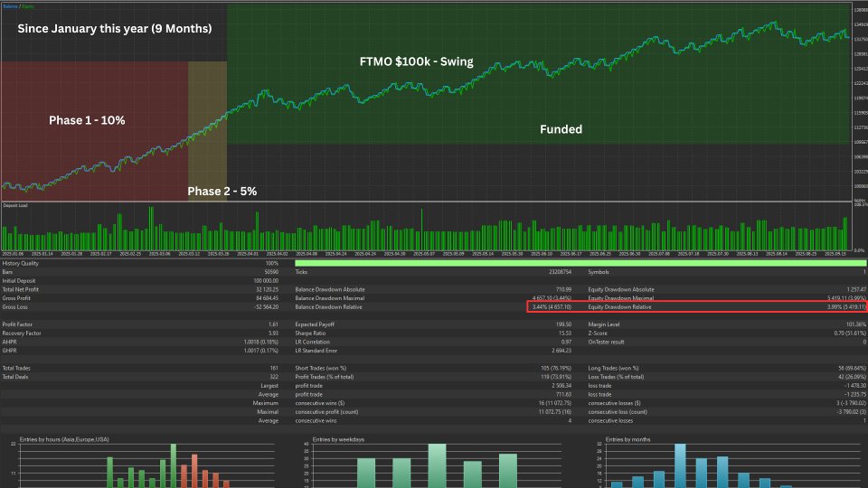
Task: Click the "GHPR" row label
Action: click(x=9, y=351)
